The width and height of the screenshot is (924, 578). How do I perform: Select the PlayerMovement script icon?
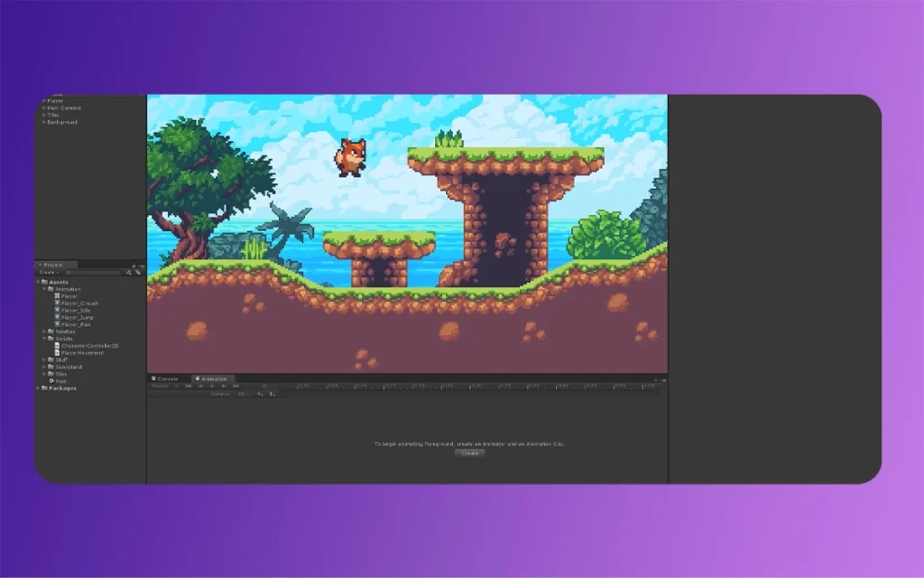pos(58,353)
